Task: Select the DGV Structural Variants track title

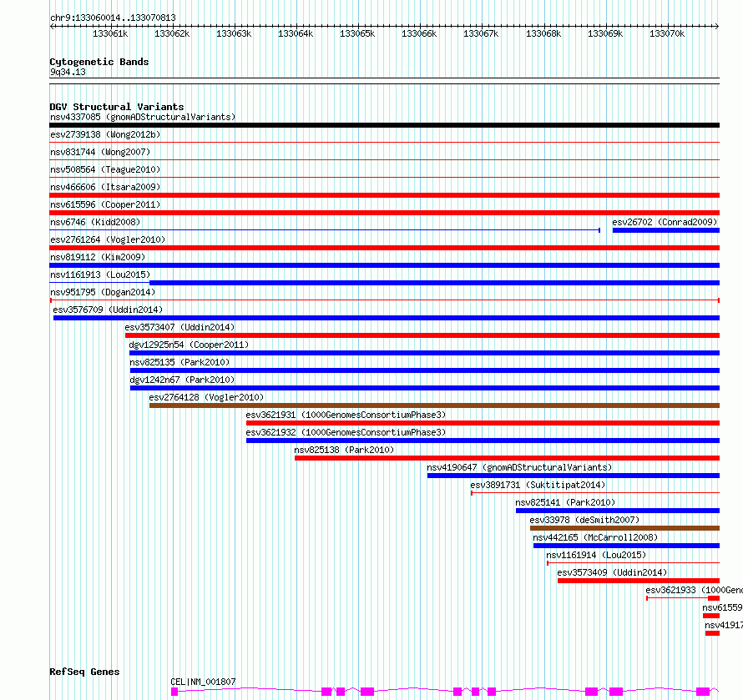Action: 117,107
